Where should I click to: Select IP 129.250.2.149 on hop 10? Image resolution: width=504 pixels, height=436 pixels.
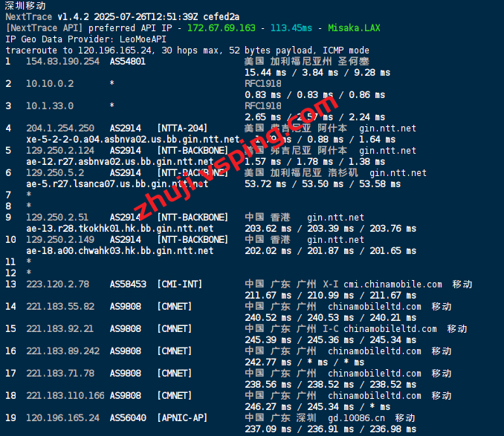[60, 239]
